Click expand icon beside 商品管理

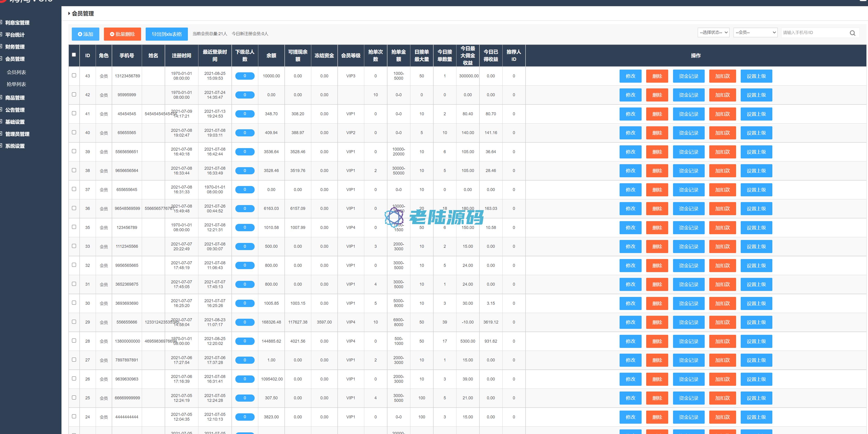point(1,97)
